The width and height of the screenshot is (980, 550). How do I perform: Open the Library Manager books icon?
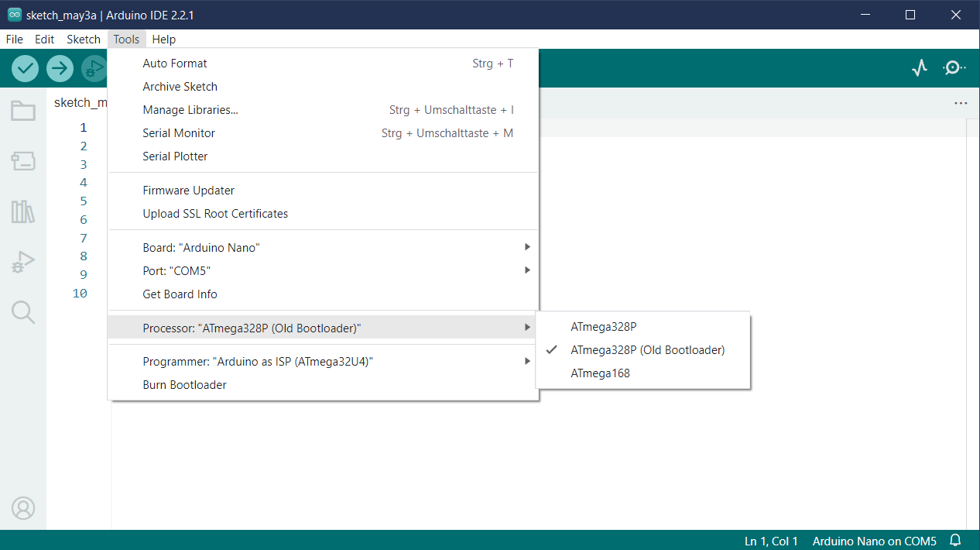tap(23, 211)
